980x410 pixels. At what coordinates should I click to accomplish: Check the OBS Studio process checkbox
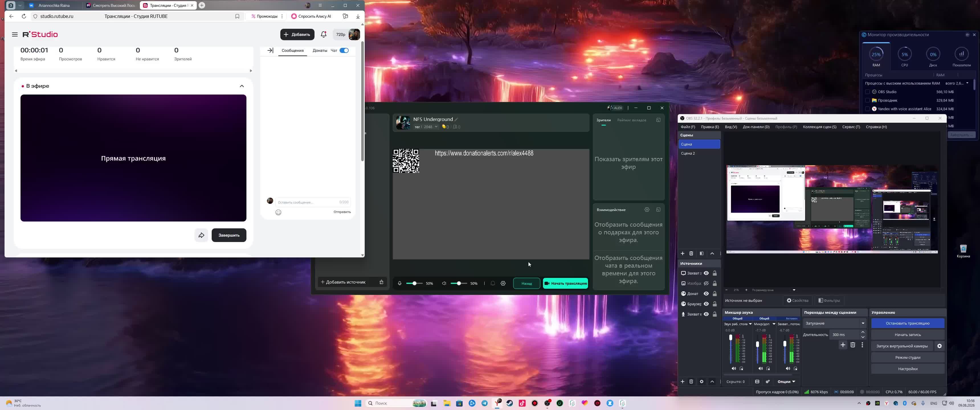click(x=867, y=92)
